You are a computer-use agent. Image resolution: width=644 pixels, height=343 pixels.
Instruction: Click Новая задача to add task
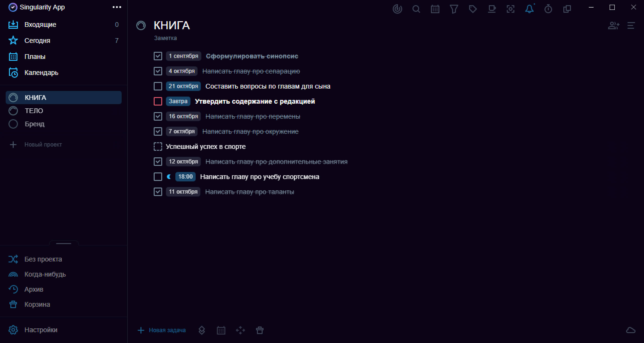162,330
